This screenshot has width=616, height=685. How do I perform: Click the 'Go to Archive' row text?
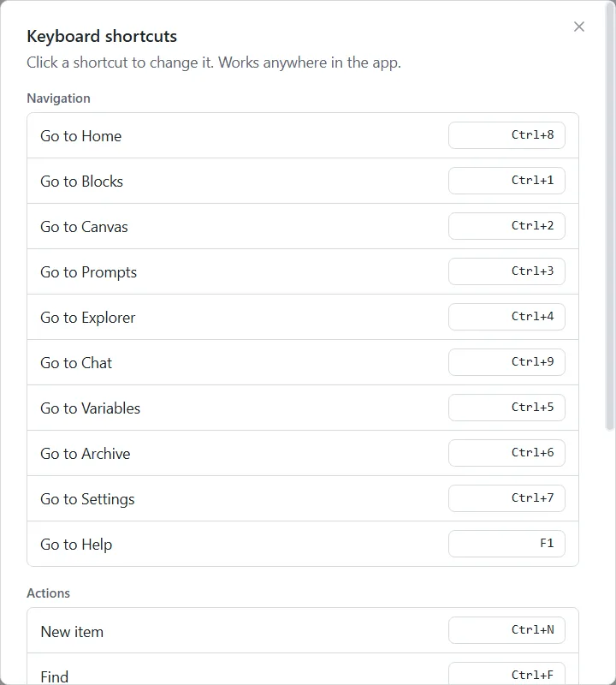(x=86, y=454)
